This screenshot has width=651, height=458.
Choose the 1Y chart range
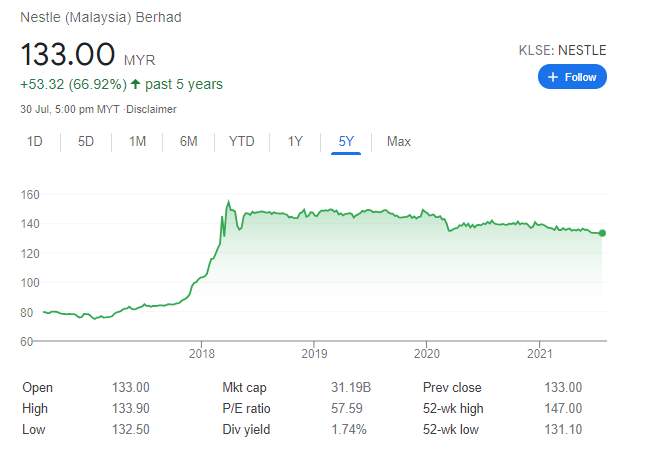coord(295,142)
